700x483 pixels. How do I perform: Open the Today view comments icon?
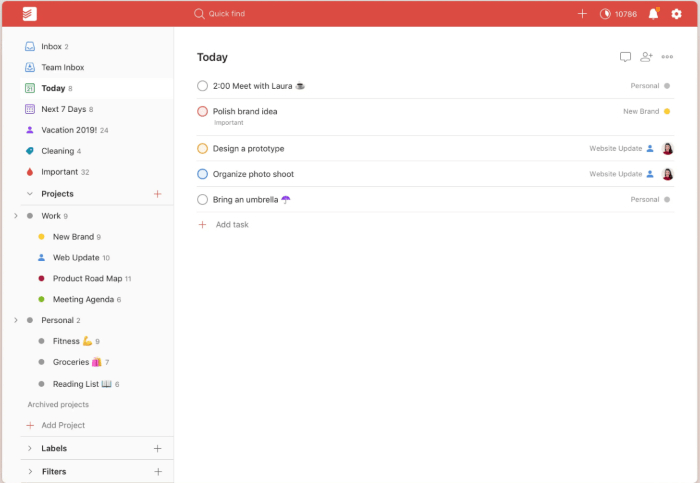coord(625,57)
